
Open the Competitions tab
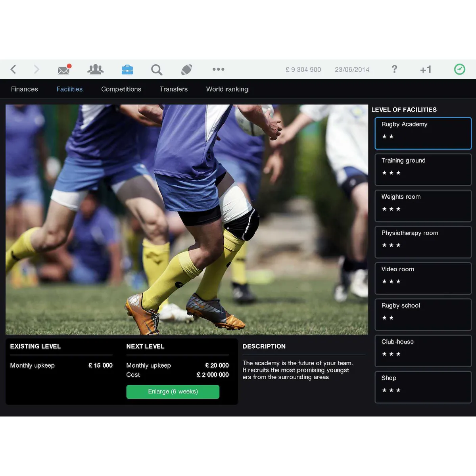[x=121, y=89]
